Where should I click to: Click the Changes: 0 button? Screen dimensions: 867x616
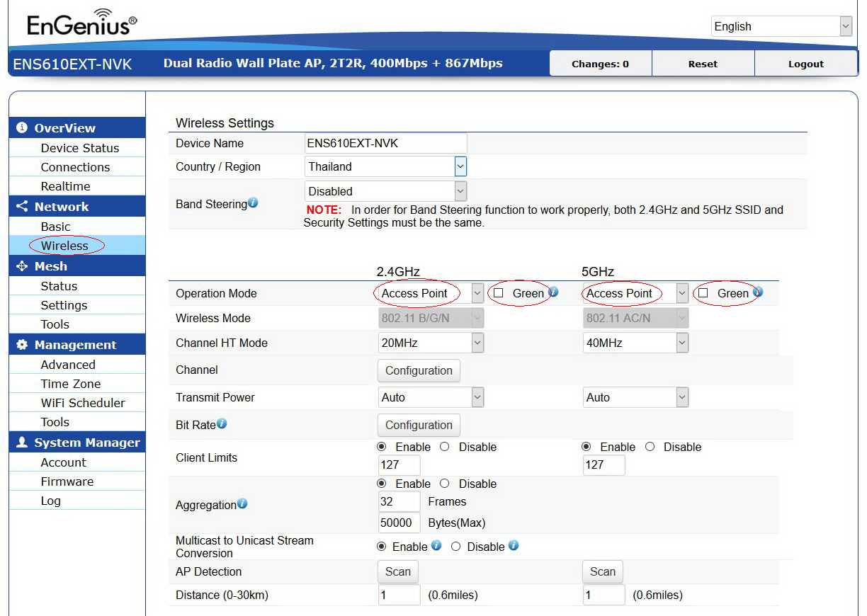[601, 64]
